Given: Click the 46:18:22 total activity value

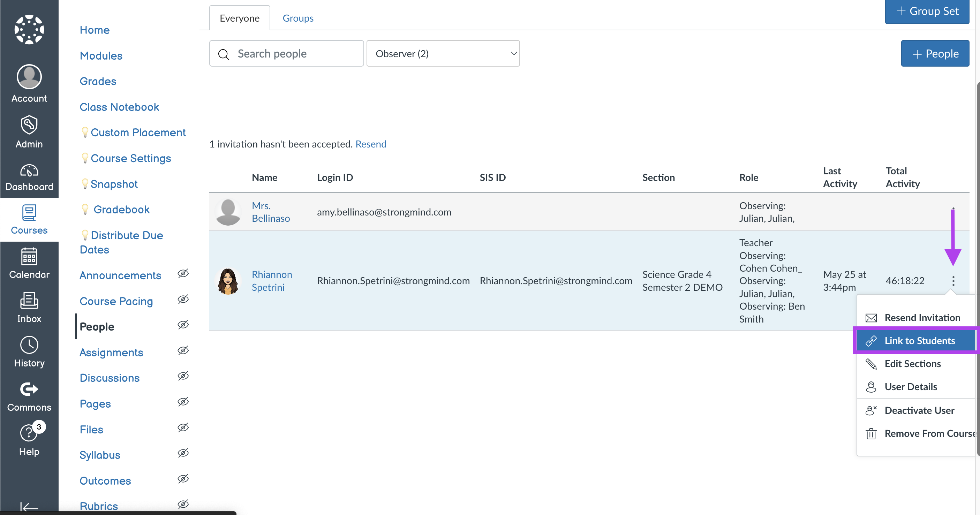Looking at the screenshot, I should click(x=905, y=281).
